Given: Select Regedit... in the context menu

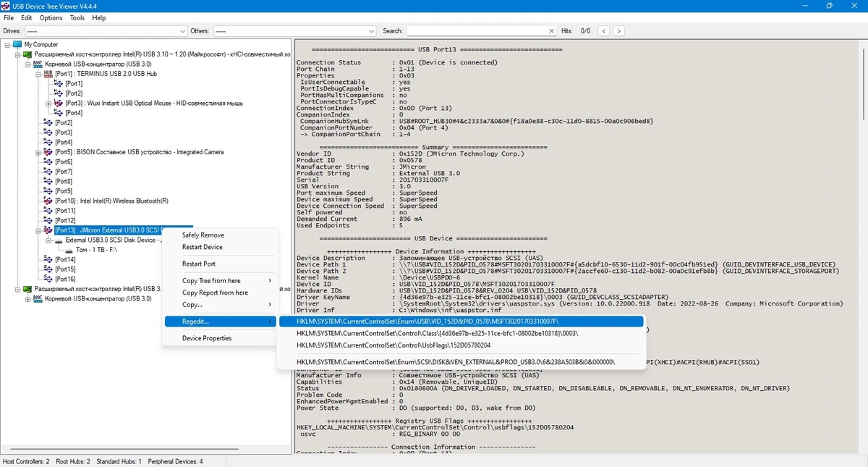Looking at the screenshot, I should click(220, 321).
